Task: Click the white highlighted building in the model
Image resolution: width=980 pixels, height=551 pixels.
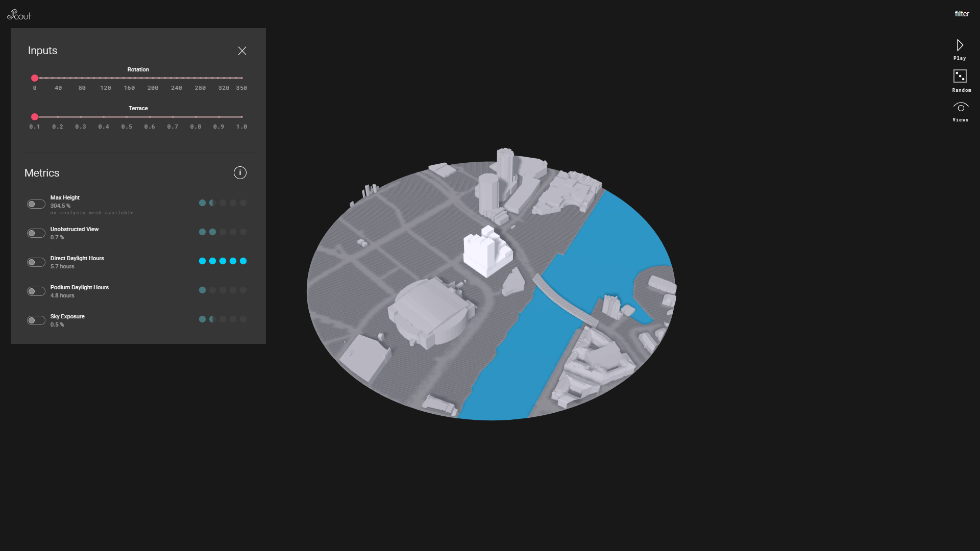Action: click(486, 254)
